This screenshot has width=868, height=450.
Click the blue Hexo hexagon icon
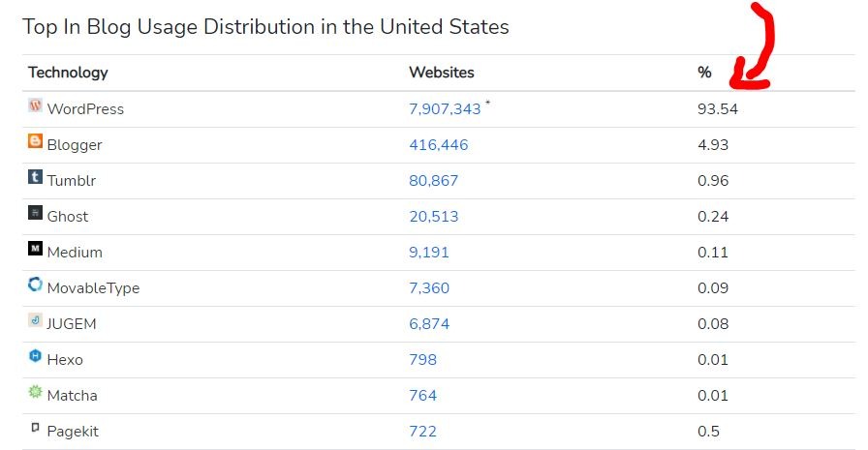pyautogui.click(x=36, y=357)
